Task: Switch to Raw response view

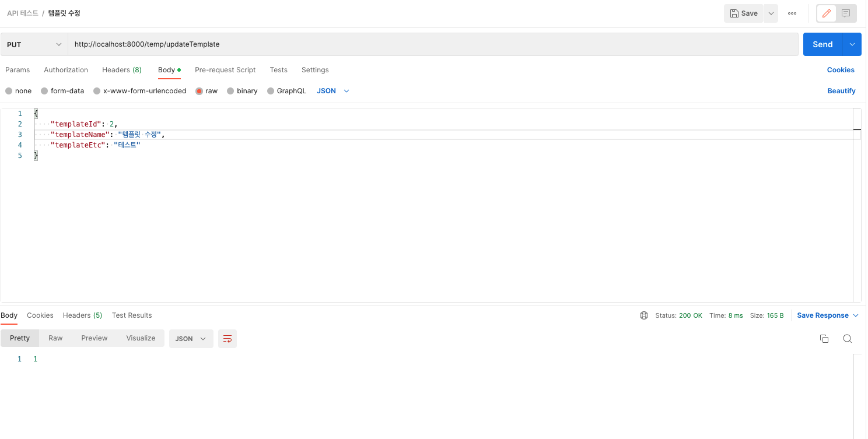Action: (55, 338)
